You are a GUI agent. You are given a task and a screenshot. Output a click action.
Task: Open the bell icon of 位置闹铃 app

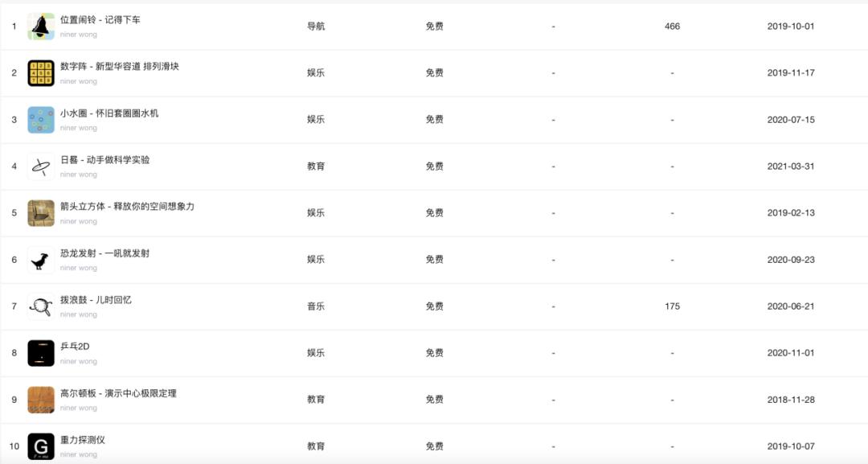[x=41, y=27]
